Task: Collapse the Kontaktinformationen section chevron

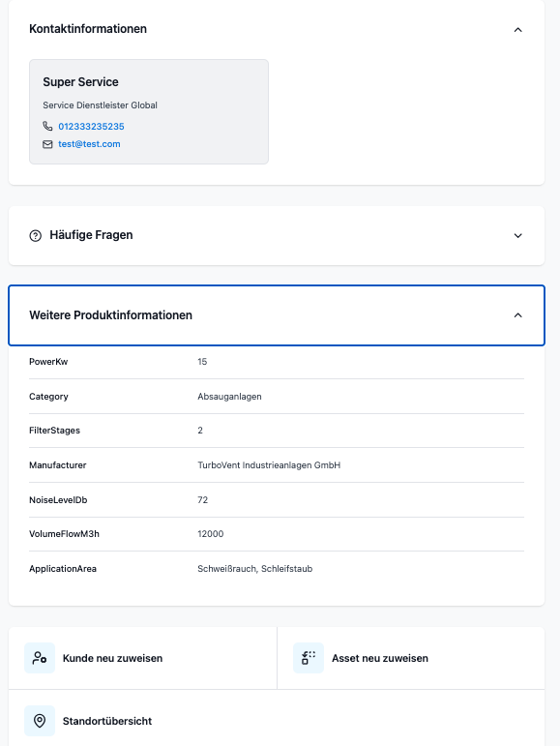Action: (x=518, y=30)
